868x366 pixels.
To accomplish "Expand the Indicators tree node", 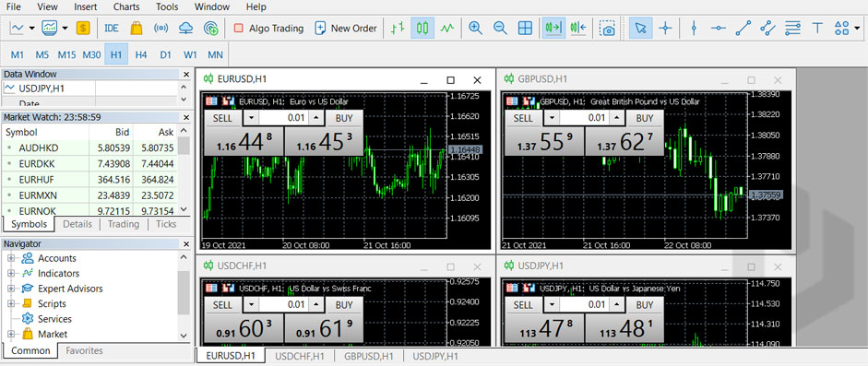I will 10,273.
